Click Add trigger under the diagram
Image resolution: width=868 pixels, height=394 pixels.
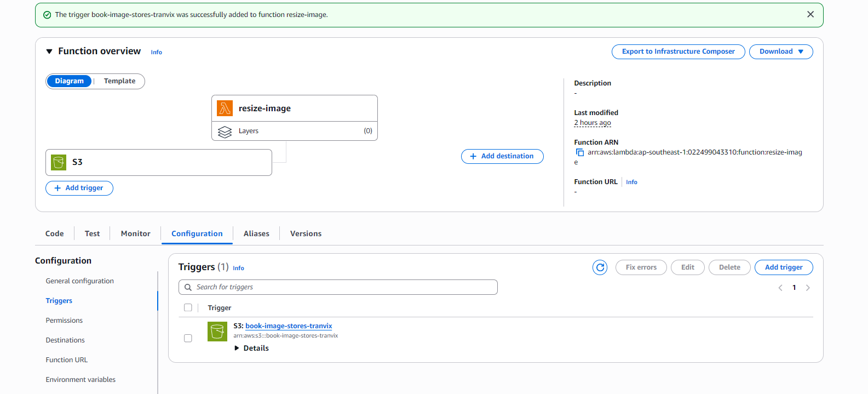[79, 188]
